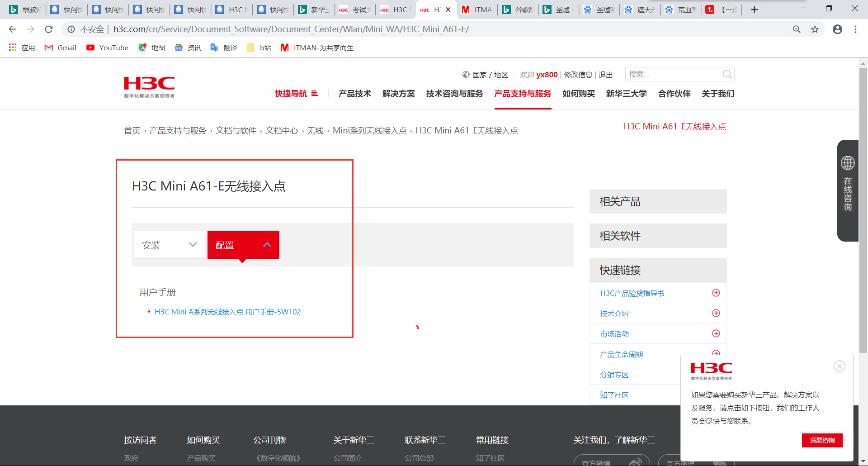Toggle the 快速链接 panel header
The image size is (868, 466).
[x=658, y=270]
